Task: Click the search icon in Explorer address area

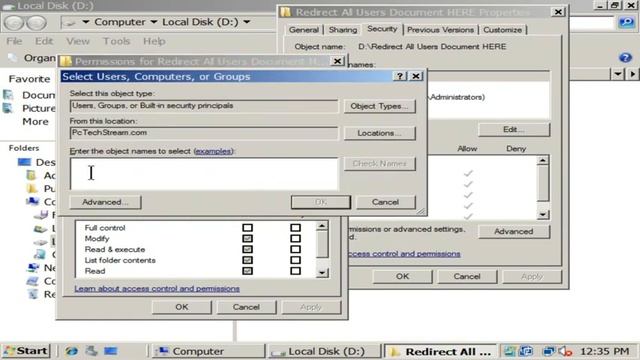Action: click(627, 22)
